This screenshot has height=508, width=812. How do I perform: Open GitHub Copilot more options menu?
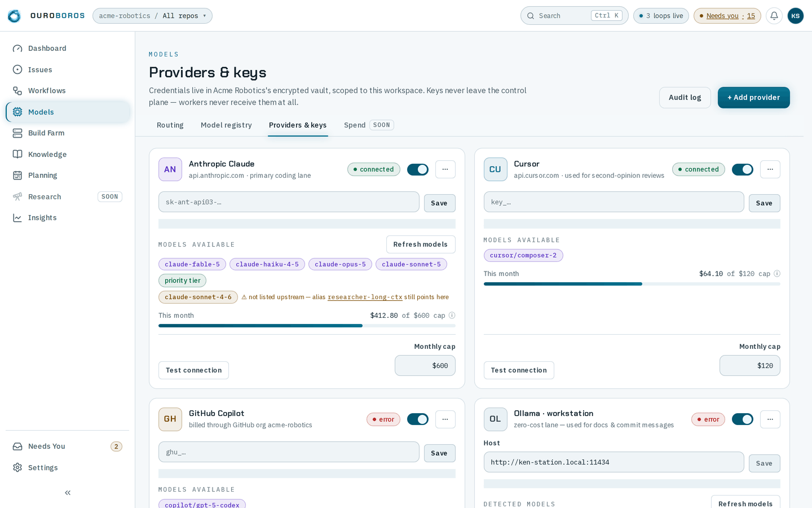[x=445, y=419]
